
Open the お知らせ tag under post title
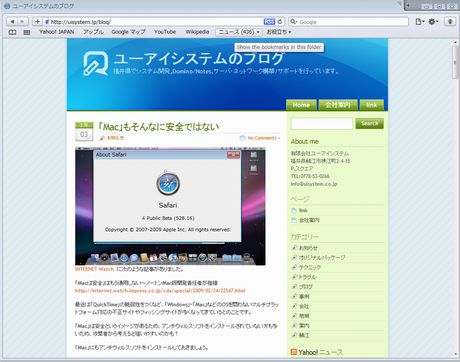(115, 138)
